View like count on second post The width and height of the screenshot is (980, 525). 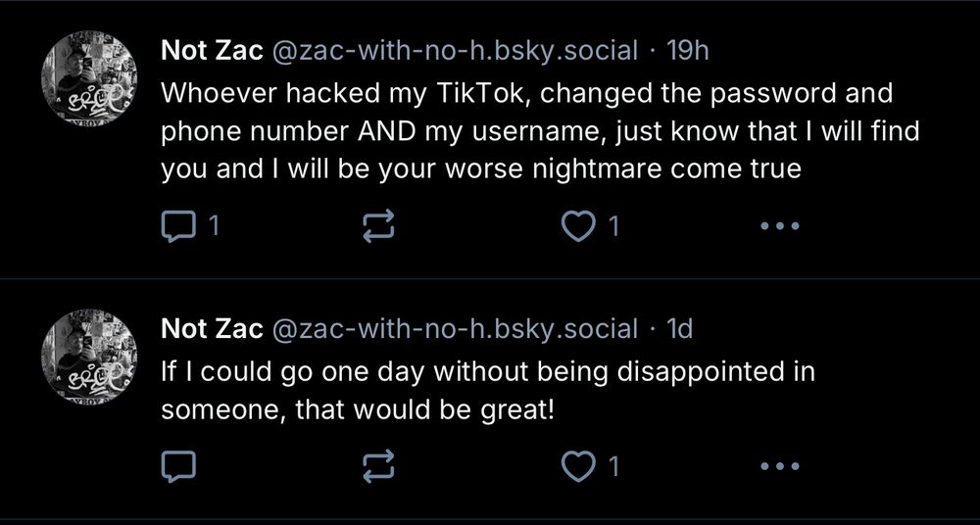pyautogui.click(x=613, y=466)
